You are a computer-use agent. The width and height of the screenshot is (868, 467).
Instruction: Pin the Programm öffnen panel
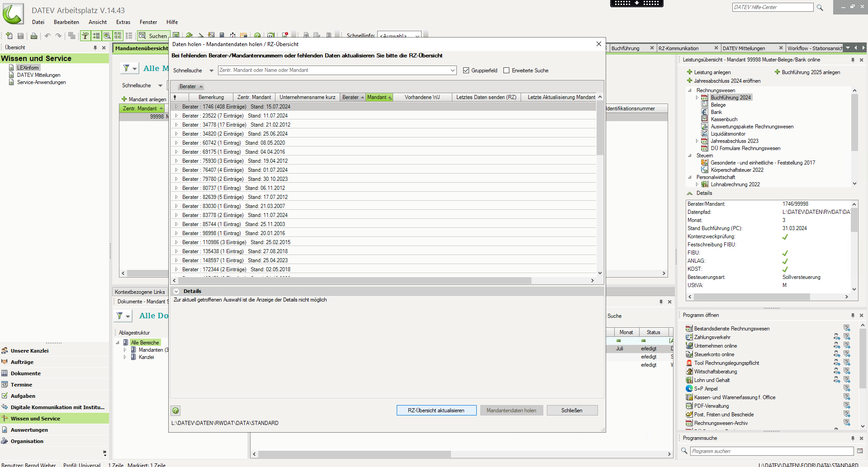853,315
